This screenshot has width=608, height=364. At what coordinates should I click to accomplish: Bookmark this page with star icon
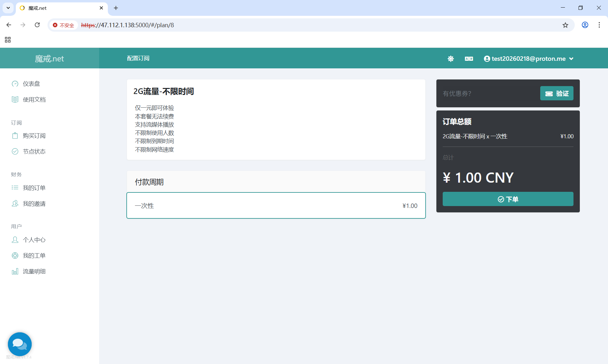565,25
